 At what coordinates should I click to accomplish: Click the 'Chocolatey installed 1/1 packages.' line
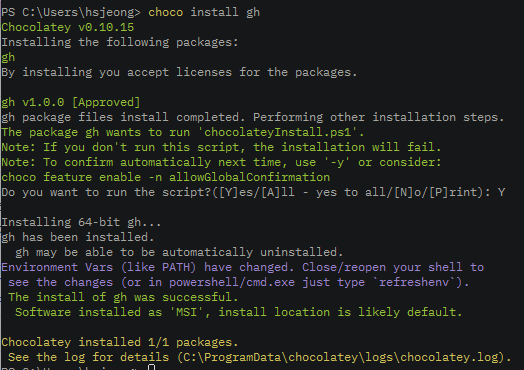(120, 342)
